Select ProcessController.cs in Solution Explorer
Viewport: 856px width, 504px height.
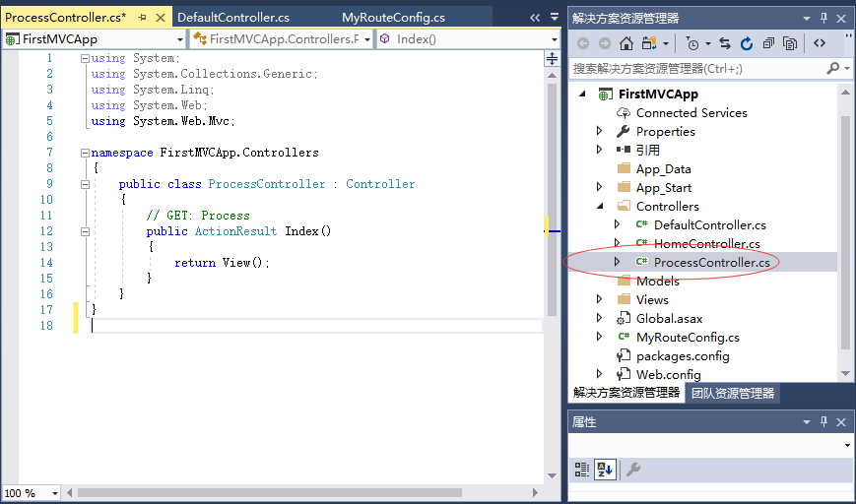[x=711, y=262]
